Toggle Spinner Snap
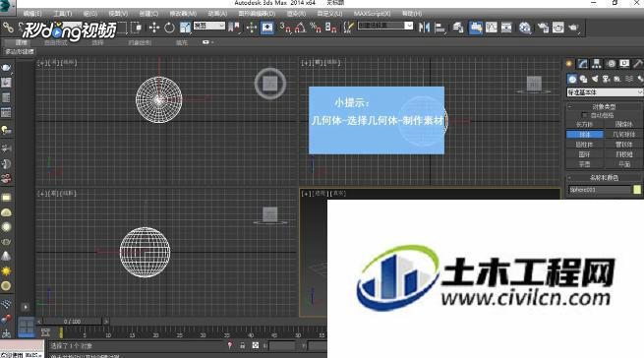The image size is (644, 358). (x=330, y=28)
